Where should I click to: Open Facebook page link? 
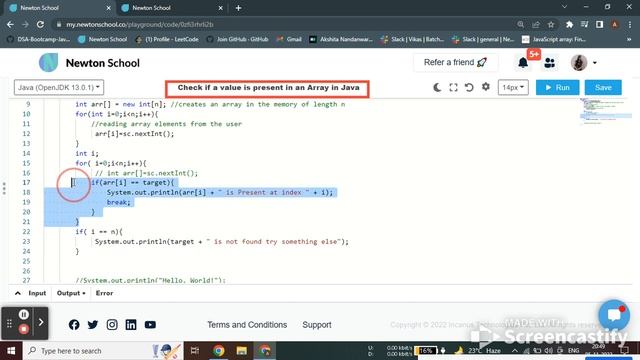(x=74, y=324)
